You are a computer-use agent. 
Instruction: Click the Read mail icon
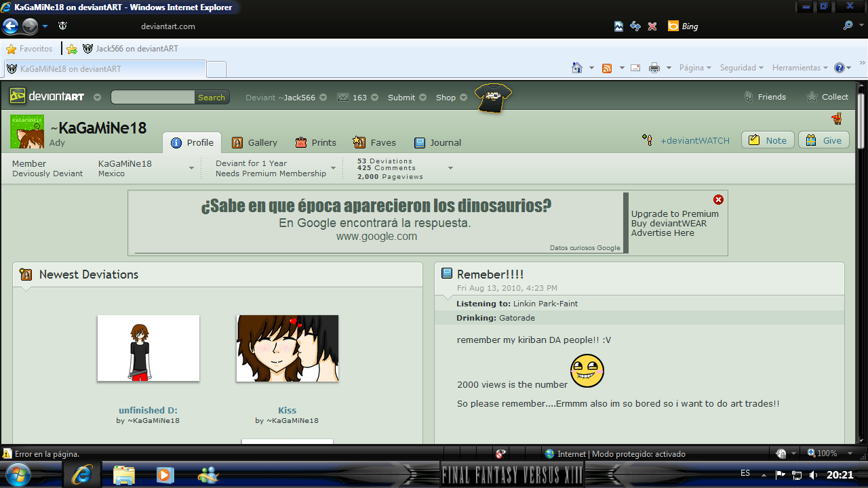(635, 68)
